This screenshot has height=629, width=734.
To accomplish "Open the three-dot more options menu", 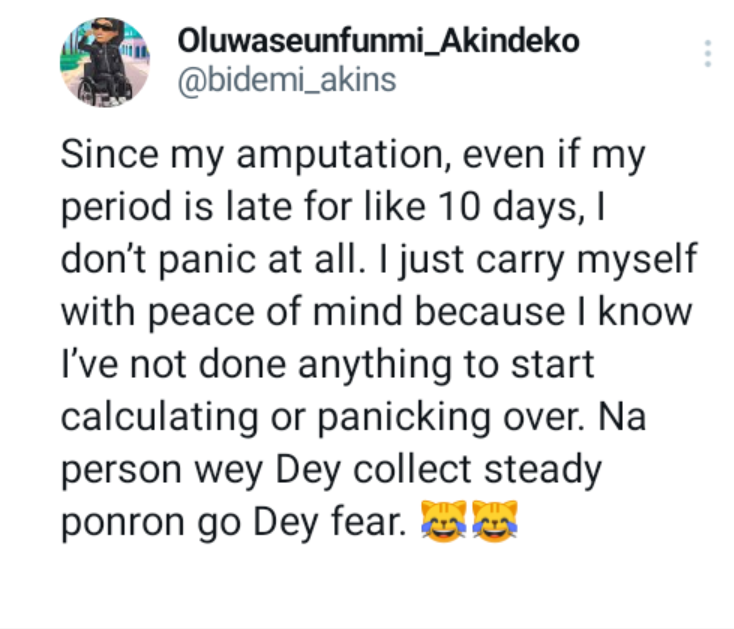I will 708,54.
